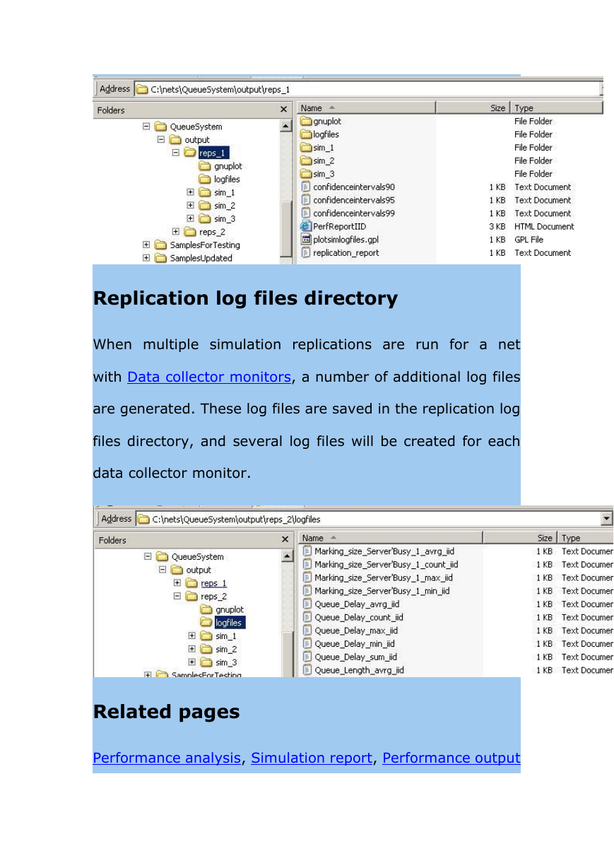Sort by the Type column in the reps_1 window

556,108
